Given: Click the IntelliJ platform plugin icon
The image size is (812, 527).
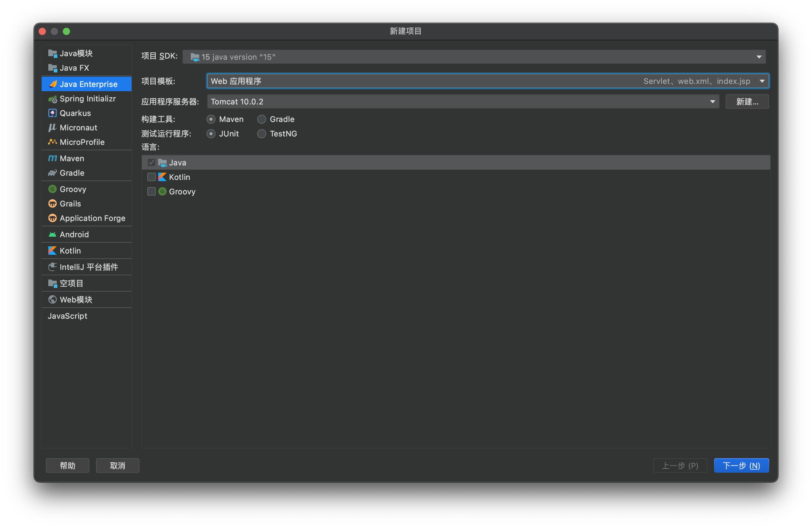Looking at the screenshot, I should (52, 267).
